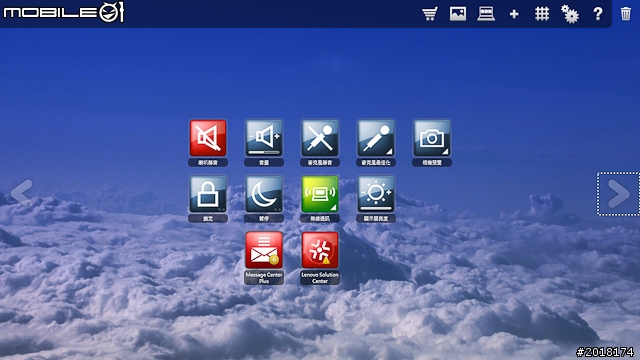Click the grid layout icon
Viewport: 640px width, 360px height.
(542, 14)
